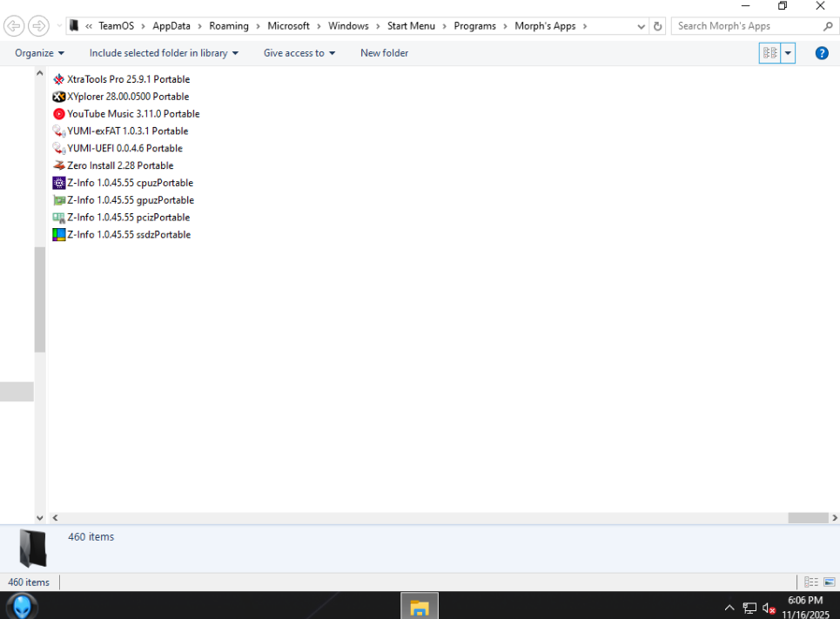The height and width of the screenshot is (619, 840).
Task: Click the vertical navigation scrollbar thumb
Action: pyautogui.click(x=40, y=299)
